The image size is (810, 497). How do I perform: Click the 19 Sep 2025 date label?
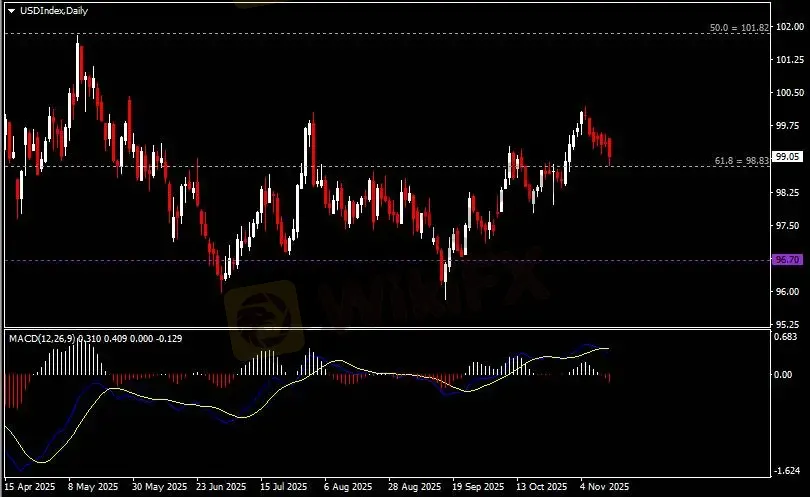point(478,487)
